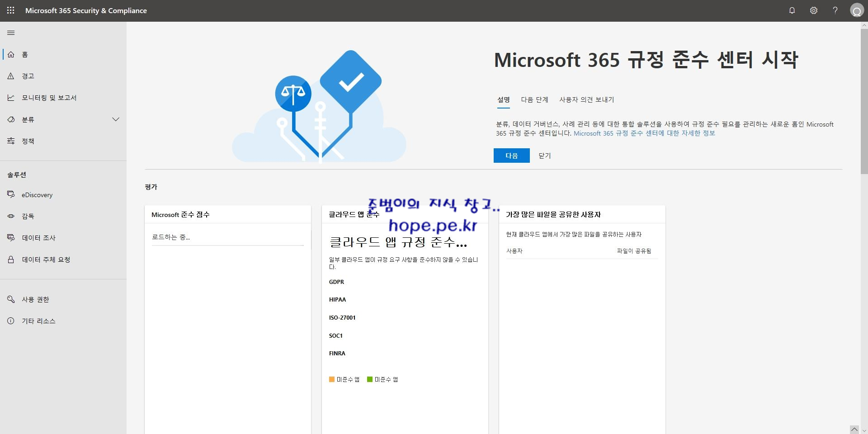Click the sliders icon for 정책
The height and width of the screenshot is (434, 868).
coord(11,141)
